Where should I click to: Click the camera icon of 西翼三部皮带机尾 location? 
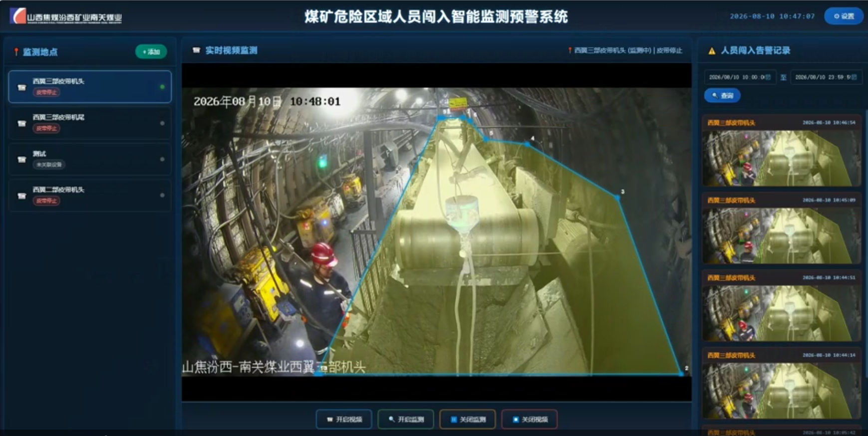point(21,123)
